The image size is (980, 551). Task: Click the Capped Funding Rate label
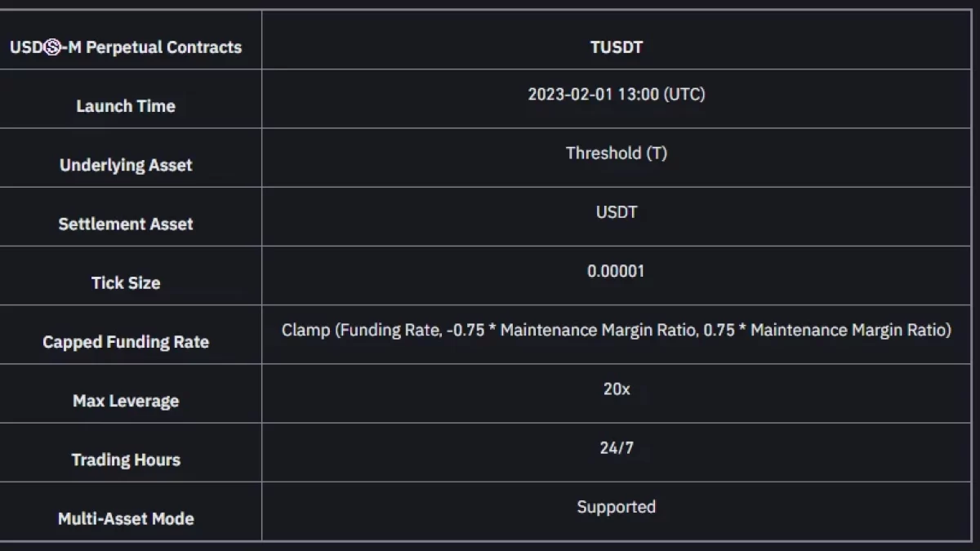[126, 342]
